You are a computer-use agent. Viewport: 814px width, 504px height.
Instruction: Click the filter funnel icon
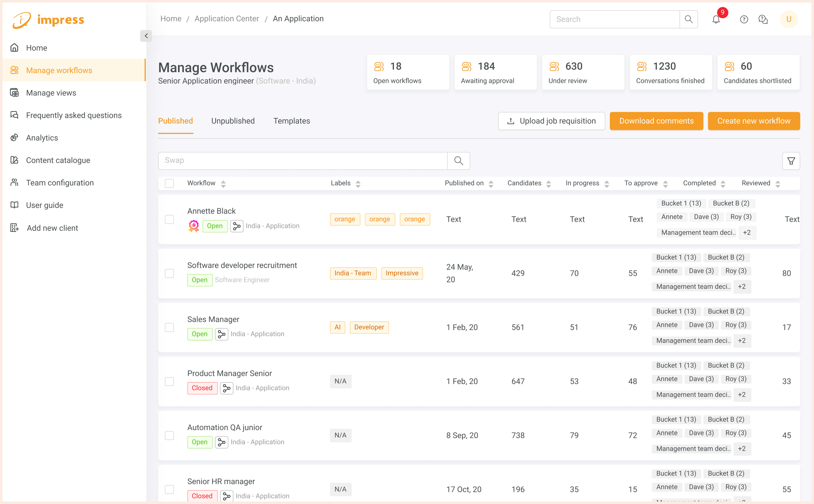[x=791, y=161]
